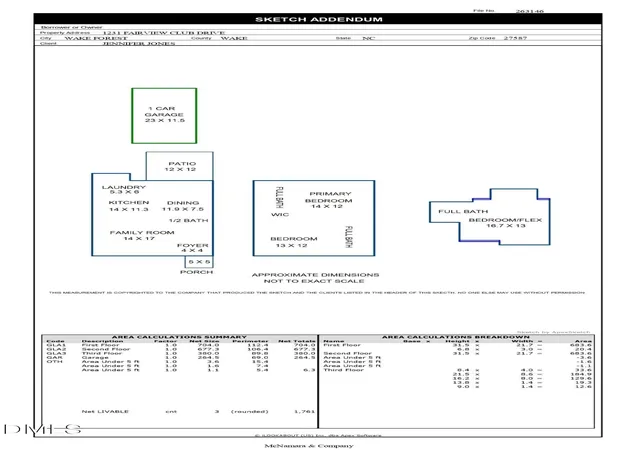640x450 pixels.
Task: Click the Net LIVABLE row label
Action: pos(105,412)
